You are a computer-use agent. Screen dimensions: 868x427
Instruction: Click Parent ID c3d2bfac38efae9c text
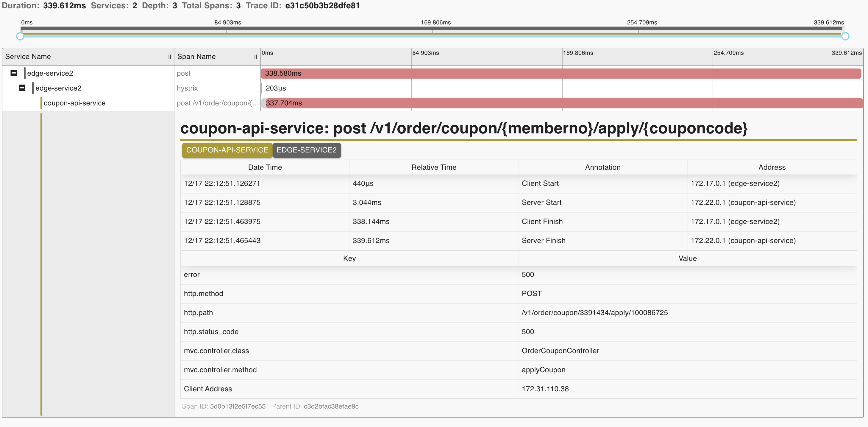pos(331,406)
